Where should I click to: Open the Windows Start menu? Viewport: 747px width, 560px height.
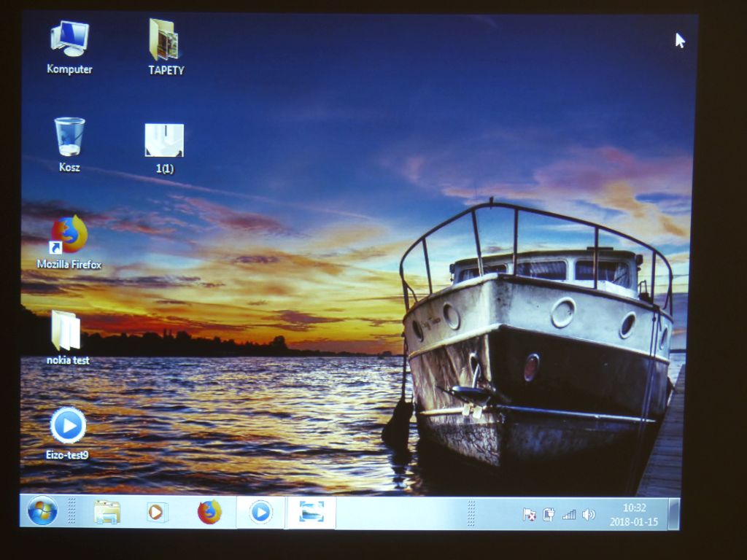[x=42, y=511]
